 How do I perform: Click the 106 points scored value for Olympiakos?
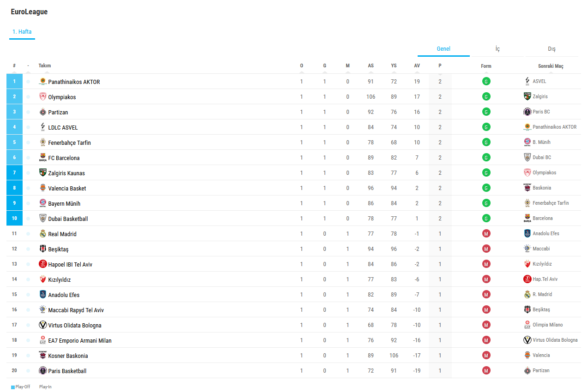coord(371,97)
